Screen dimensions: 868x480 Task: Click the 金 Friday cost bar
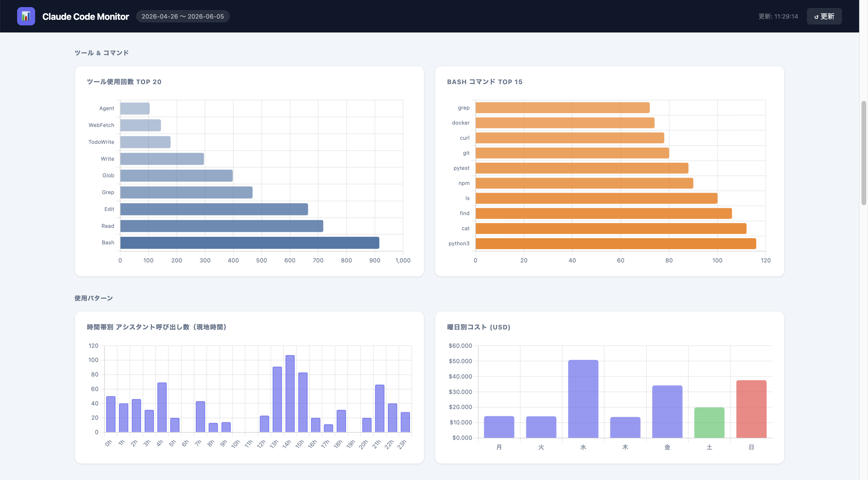[x=667, y=412]
